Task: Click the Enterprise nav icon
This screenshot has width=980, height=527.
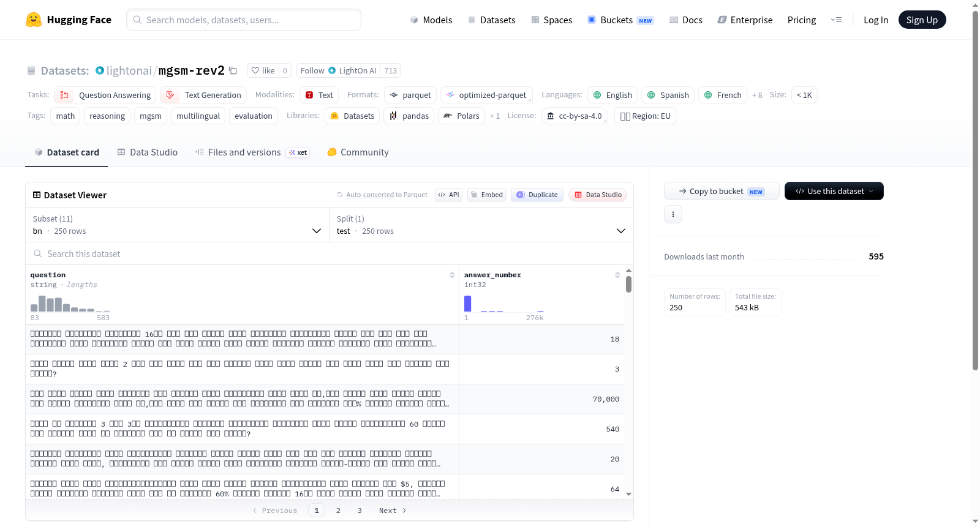Action: click(722, 20)
